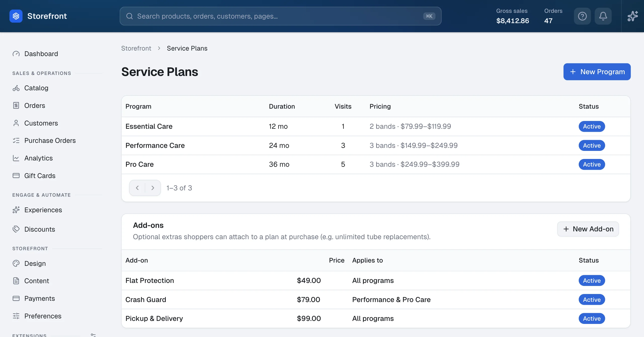Click the Gift Cards card icon
644x337 pixels.
point(16,176)
